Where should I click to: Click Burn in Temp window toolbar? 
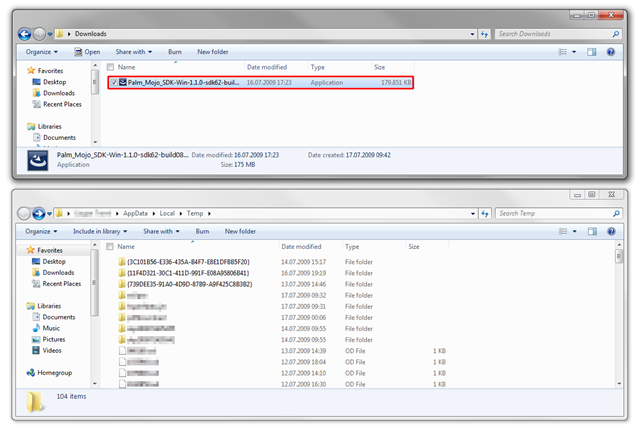pyautogui.click(x=202, y=231)
